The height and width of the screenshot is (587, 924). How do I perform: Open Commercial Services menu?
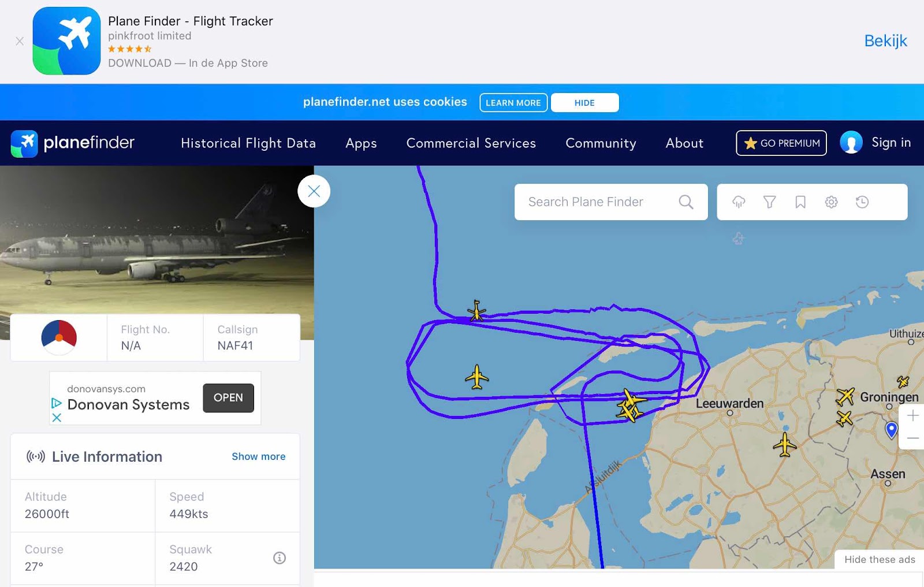471,143
